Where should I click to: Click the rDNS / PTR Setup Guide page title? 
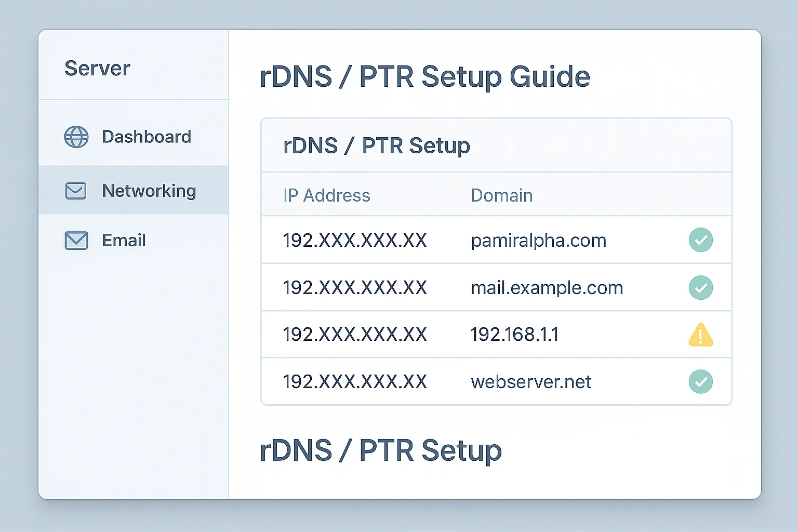pyautogui.click(x=424, y=77)
